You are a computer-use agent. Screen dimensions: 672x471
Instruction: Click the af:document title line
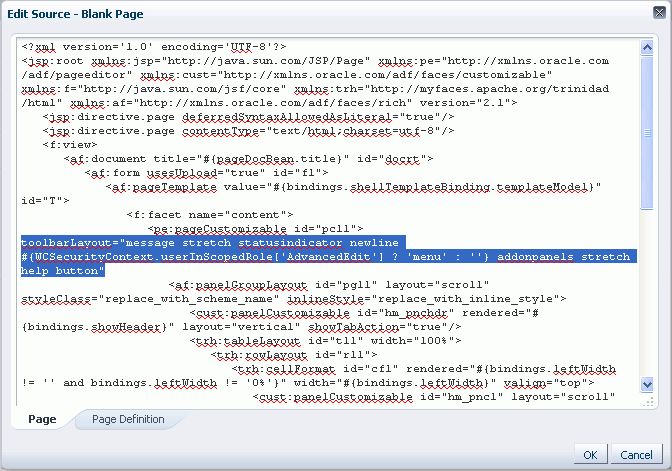(249, 159)
